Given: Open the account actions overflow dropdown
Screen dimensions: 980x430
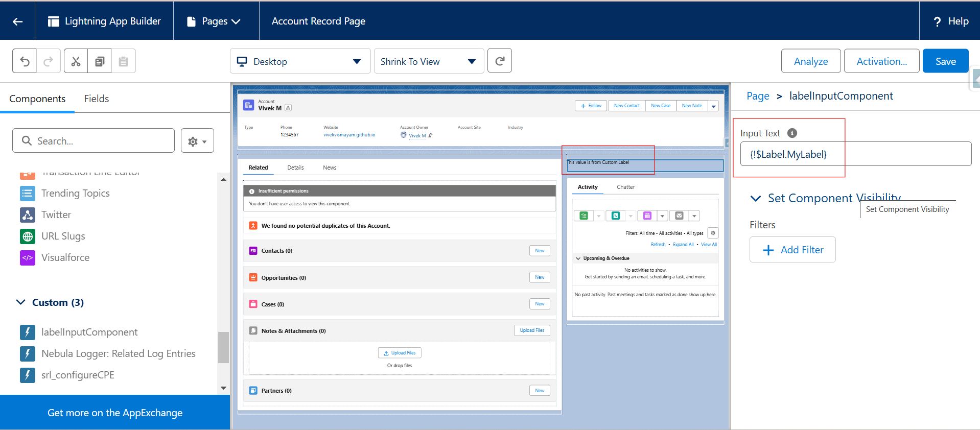Looking at the screenshot, I should pyautogui.click(x=714, y=106).
